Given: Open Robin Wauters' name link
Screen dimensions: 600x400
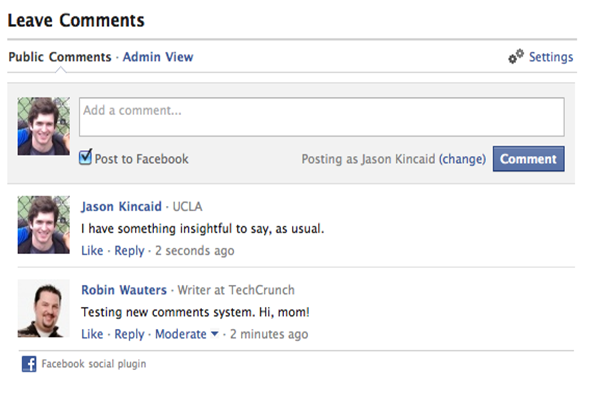Looking at the screenshot, I should [124, 290].
